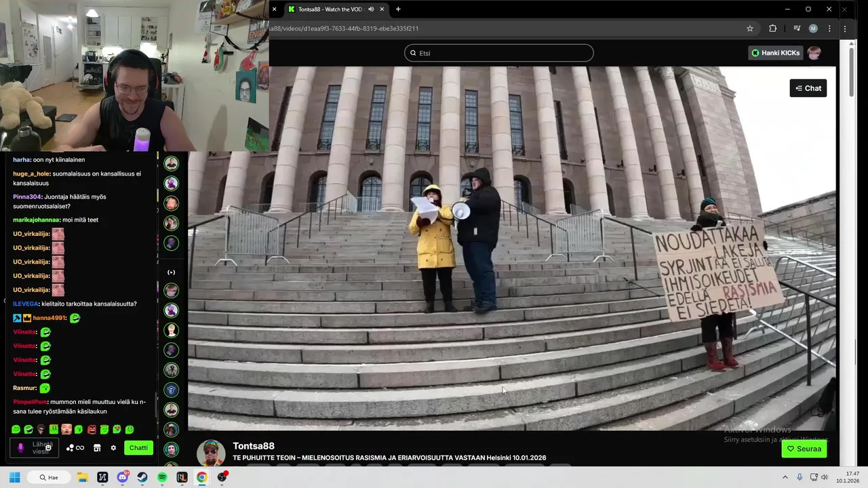Open the network icon in system tray

pyautogui.click(x=812, y=477)
